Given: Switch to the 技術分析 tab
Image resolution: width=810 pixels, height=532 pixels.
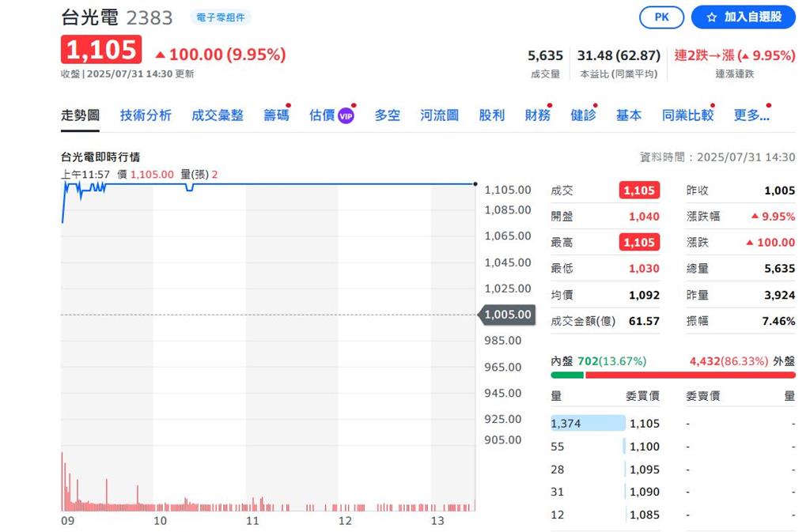Looking at the screenshot, I should point(146,115).
